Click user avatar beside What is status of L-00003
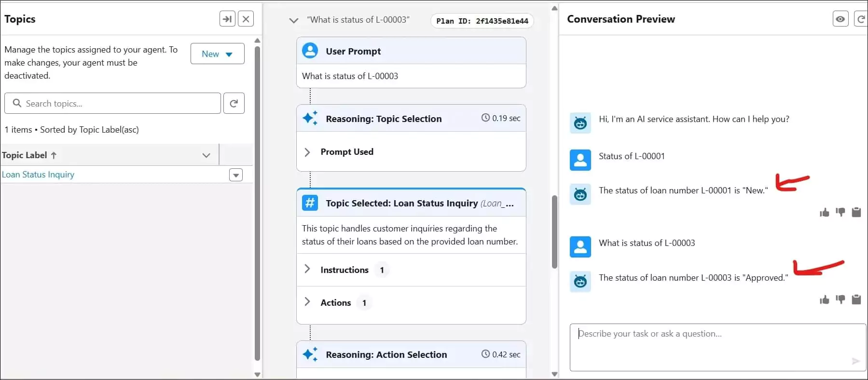868x380 pixels. click(x=580, y=247)
